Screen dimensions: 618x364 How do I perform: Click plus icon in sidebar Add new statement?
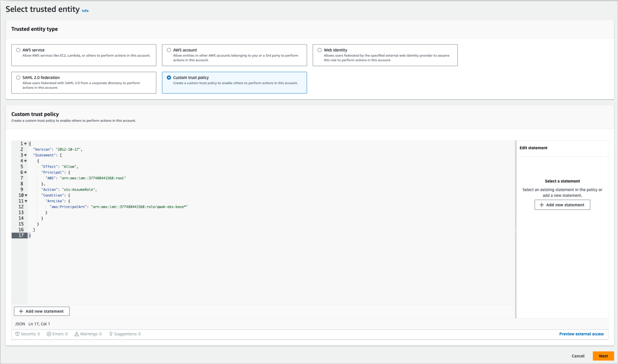(542, 205)
